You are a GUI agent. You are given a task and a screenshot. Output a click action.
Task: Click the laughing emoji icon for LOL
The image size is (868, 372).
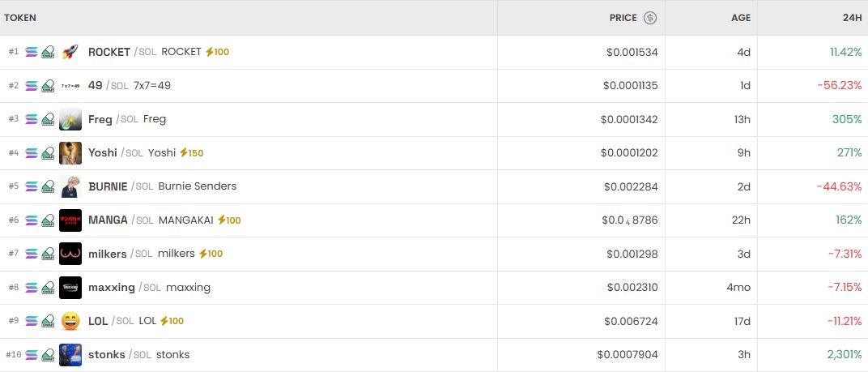(70, 321)
